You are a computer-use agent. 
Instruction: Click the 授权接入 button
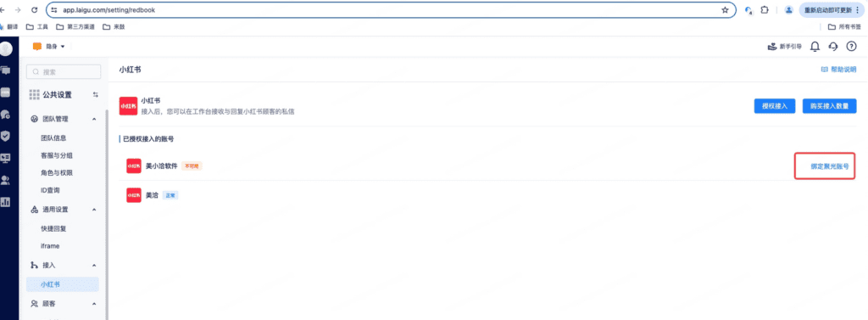coord(775,106)
